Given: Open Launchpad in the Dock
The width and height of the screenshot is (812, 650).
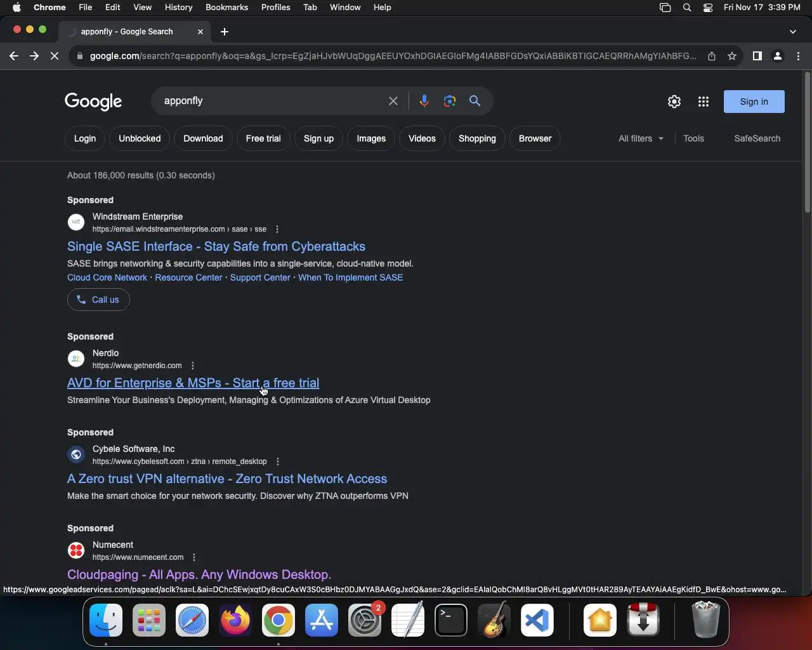Looking at the screenshot, I should point(149,620).
